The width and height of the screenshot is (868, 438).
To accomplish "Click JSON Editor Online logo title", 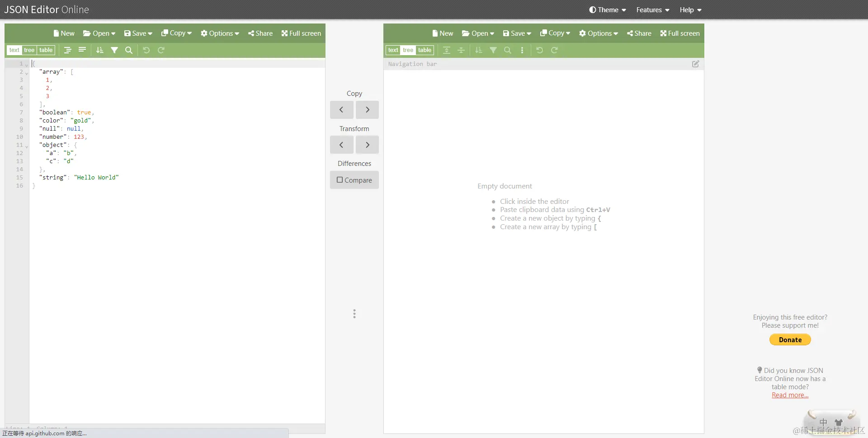I will (47, 9).
